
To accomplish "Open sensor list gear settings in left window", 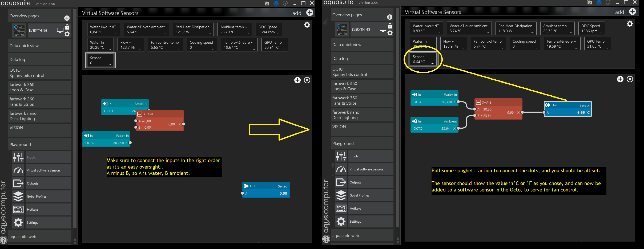I will pos(307,25).
